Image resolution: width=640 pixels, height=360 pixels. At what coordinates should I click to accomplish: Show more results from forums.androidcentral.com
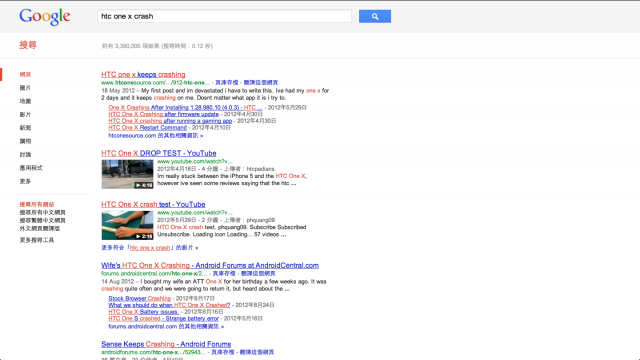(x=166, y=327)
